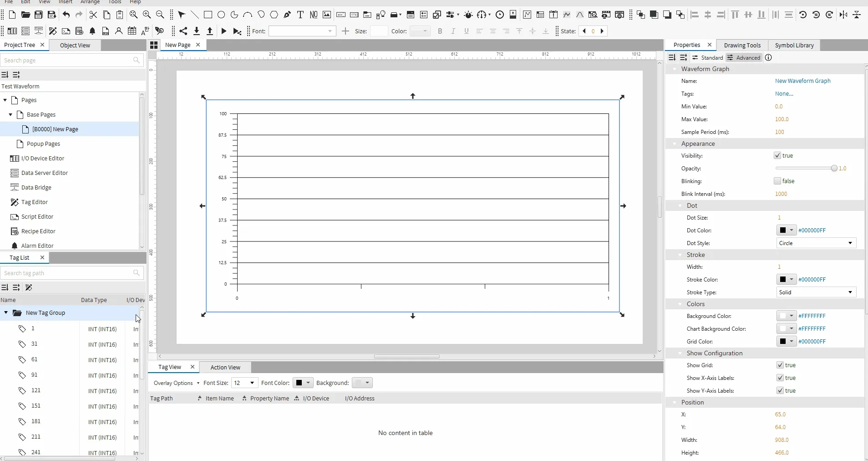The width and height of the screenshot is (868, 461).
Task: Run the project with play icon
Action: (x=224, y=31)
